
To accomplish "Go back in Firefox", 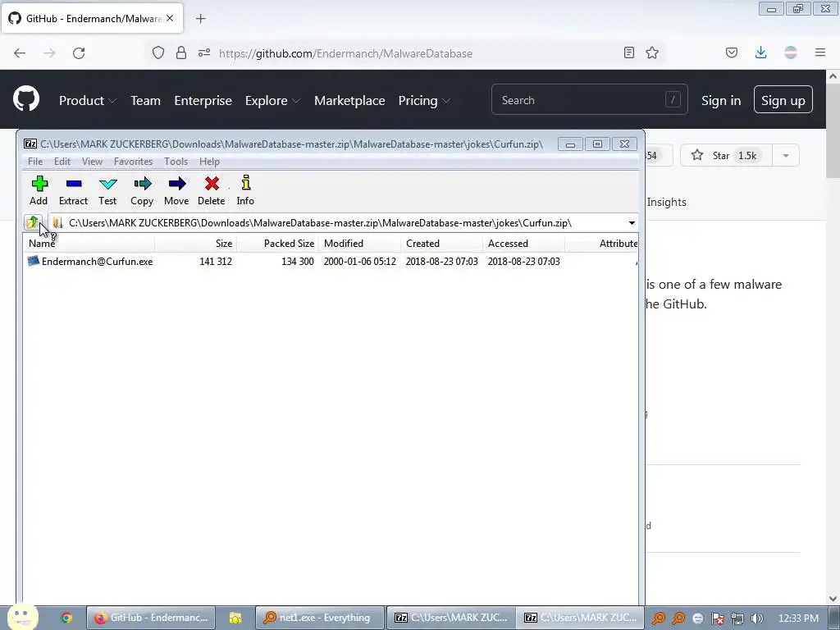I will point(20,53).
